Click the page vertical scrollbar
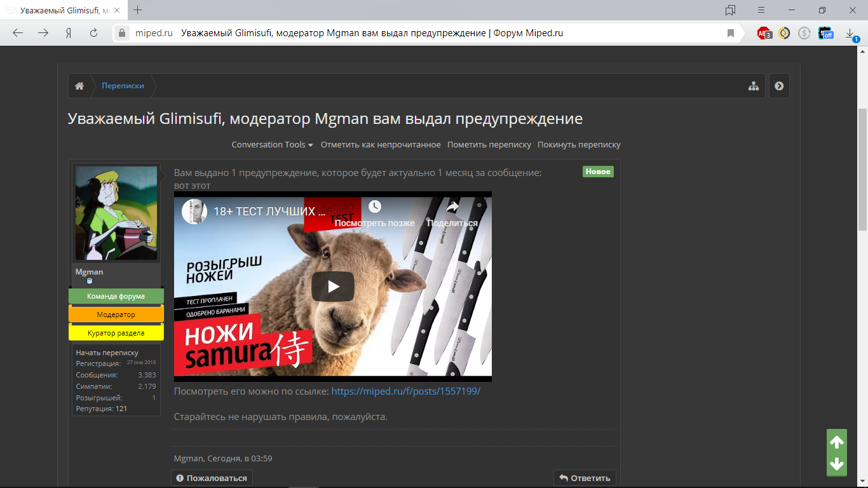This screenshot has height=488, width=868. (x=862, y=168)
